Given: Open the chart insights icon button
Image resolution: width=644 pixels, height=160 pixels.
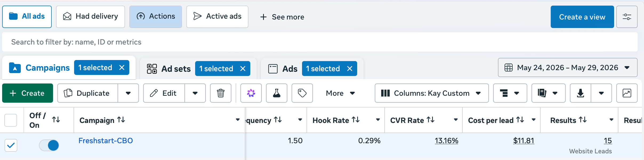Looking at the screenshot, I should [x=627, y=93].
